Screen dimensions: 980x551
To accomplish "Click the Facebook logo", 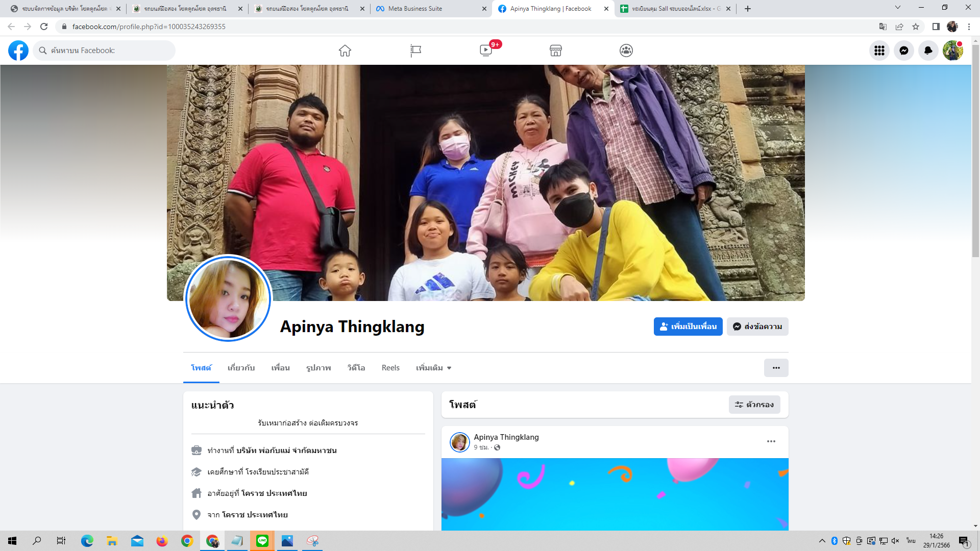I will (18, 51).
